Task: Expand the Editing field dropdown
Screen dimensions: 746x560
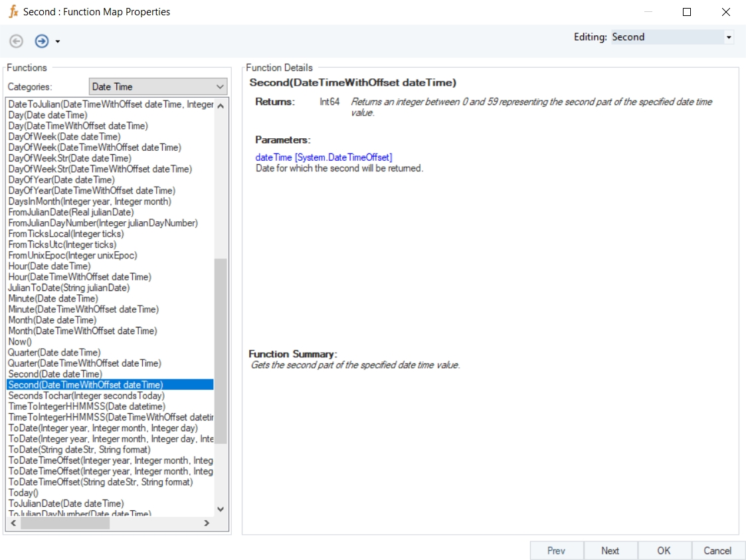Action: coord(729,37)
